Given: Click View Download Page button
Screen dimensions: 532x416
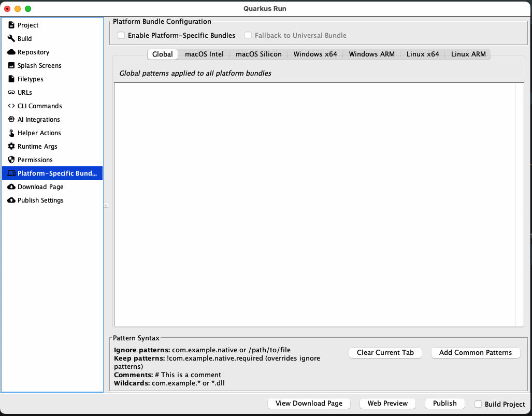Looking at the screenshot, I should coord(309,404).
